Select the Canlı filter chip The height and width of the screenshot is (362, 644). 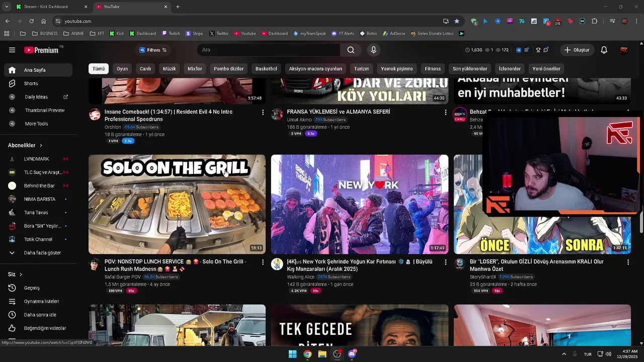pos(145,69)
